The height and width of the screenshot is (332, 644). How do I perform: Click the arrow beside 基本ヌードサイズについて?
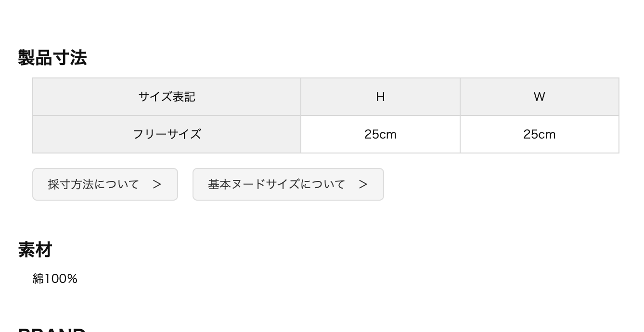(363, 184)
